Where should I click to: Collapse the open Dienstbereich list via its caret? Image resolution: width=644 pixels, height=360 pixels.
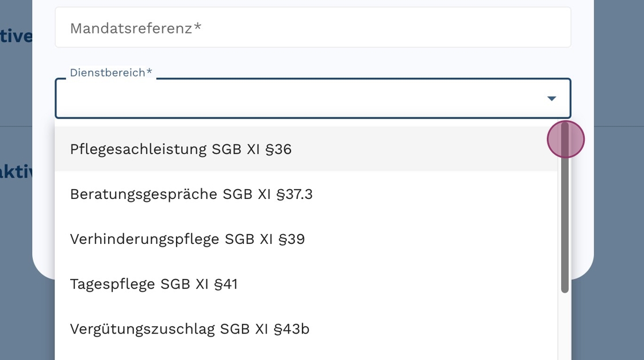(551, 99)
